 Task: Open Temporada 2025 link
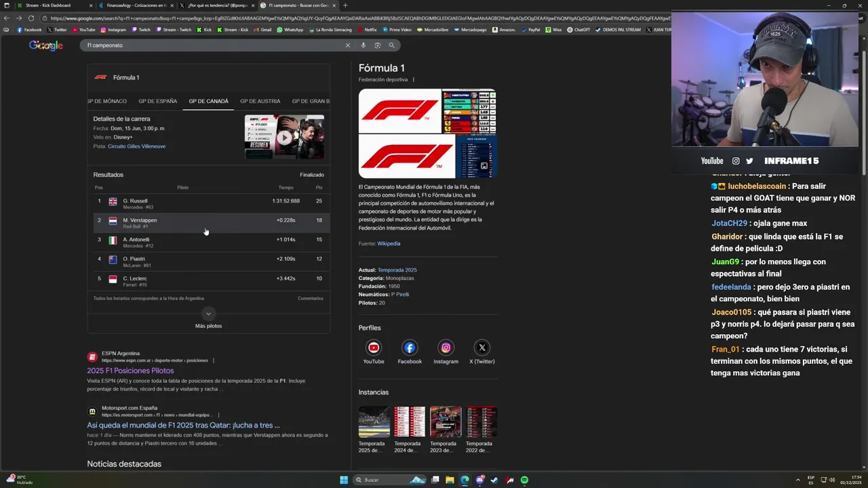coord(397,270)
